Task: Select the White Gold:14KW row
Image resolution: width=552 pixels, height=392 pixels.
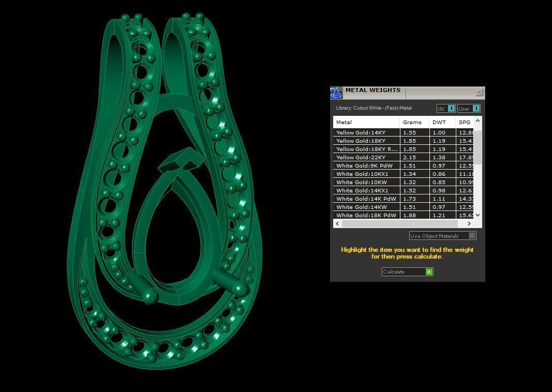Action: pos(404,207)
